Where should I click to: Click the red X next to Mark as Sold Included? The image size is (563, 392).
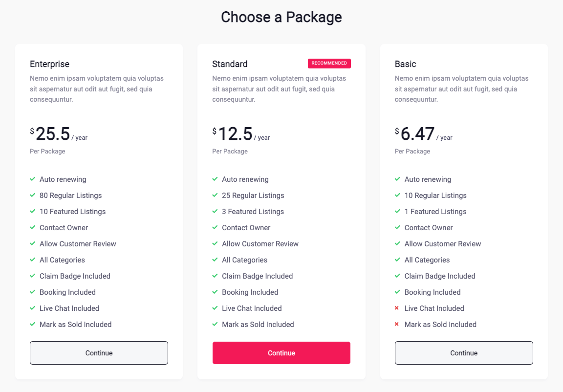point(398,324)
